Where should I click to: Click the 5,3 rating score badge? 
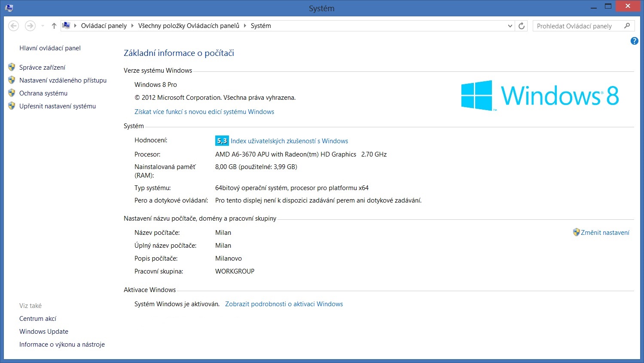[222, 141]
